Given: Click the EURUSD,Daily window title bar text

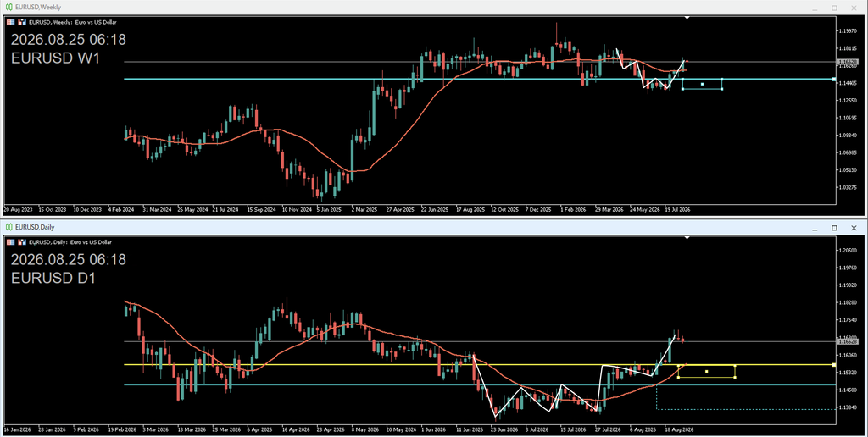Looking at the screenshot, I should [x=35, y=227].
